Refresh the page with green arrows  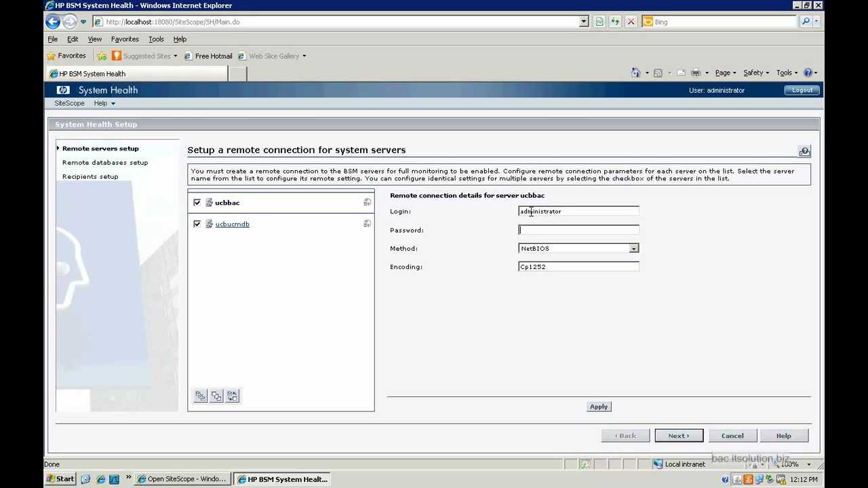point(615,22)
